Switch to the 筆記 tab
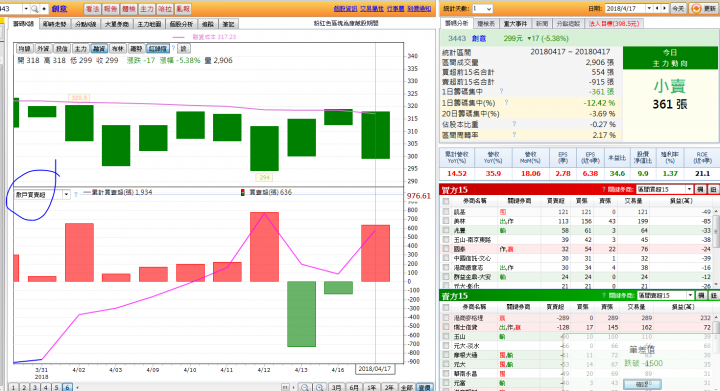 point(228,24)
